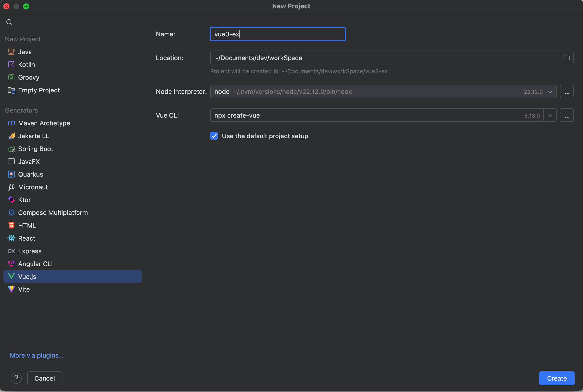Uncheck Use the default project setup
This screenshot has width=583, height=392.
pyautogui.click(x=214, y=136)
